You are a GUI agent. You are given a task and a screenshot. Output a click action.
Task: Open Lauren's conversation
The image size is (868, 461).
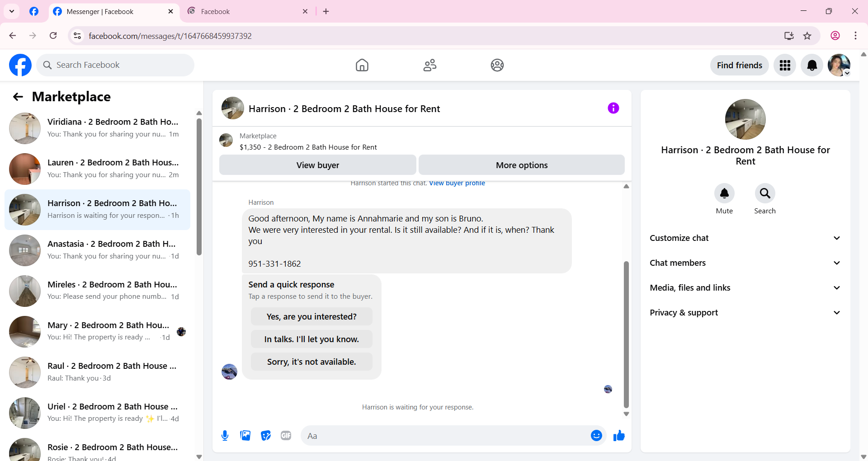pyautogui.click(x=97, y=169)
